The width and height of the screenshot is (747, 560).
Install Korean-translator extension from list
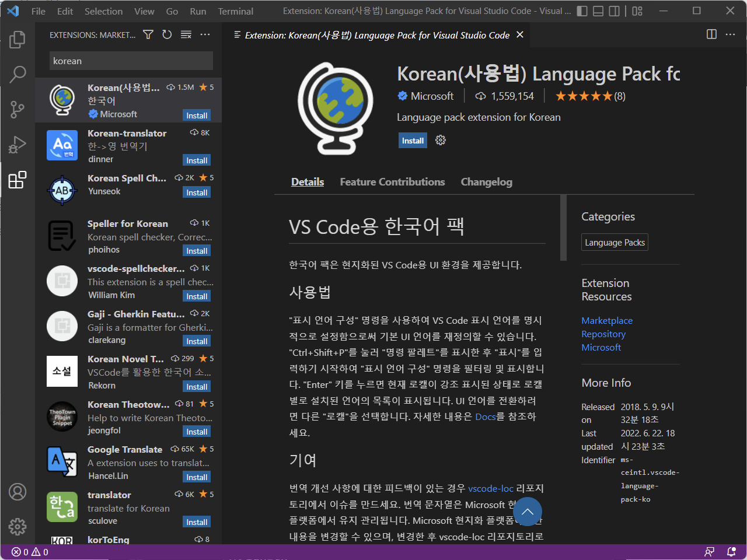tap(197, 160)
